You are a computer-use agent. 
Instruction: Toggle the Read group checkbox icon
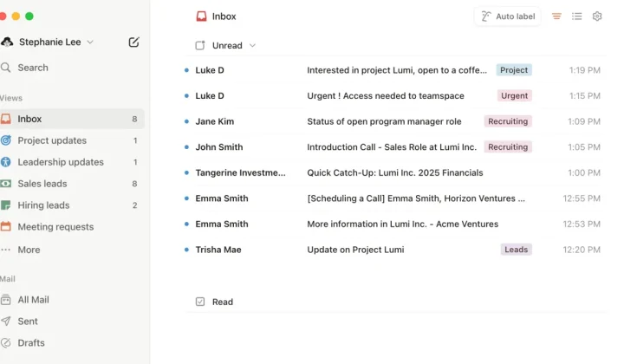[200, 302]
